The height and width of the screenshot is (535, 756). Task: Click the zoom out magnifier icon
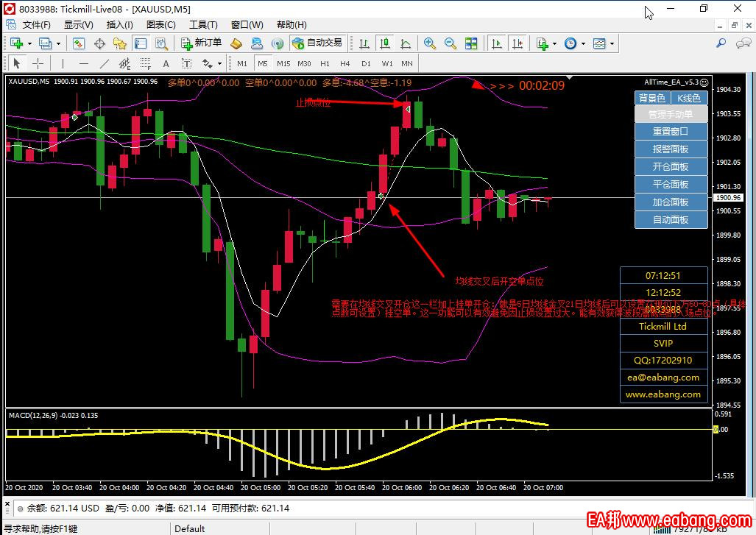(450, 43)
